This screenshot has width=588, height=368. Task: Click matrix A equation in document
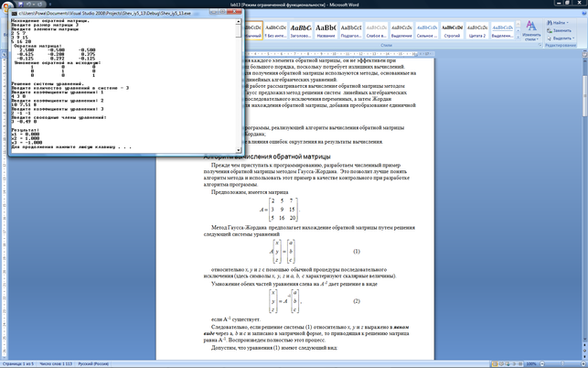(280, 210)
